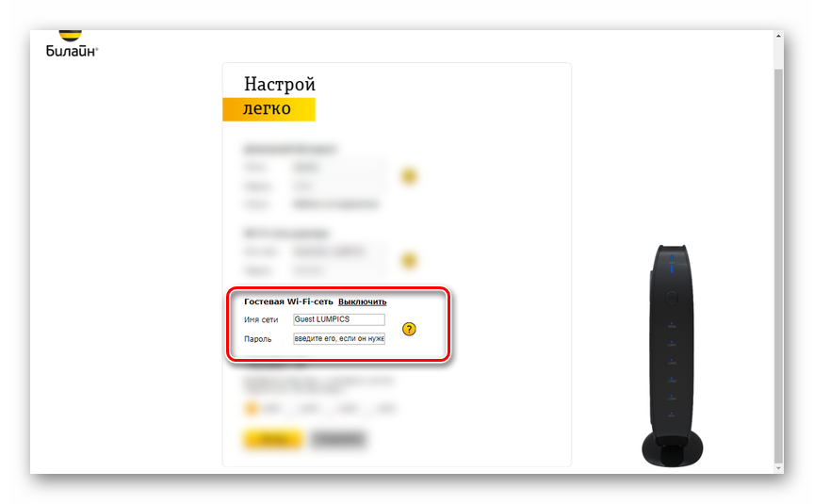This screenshot has height=504, width=814.
Task: Click the blurred gray button
Action: point(338,439)
